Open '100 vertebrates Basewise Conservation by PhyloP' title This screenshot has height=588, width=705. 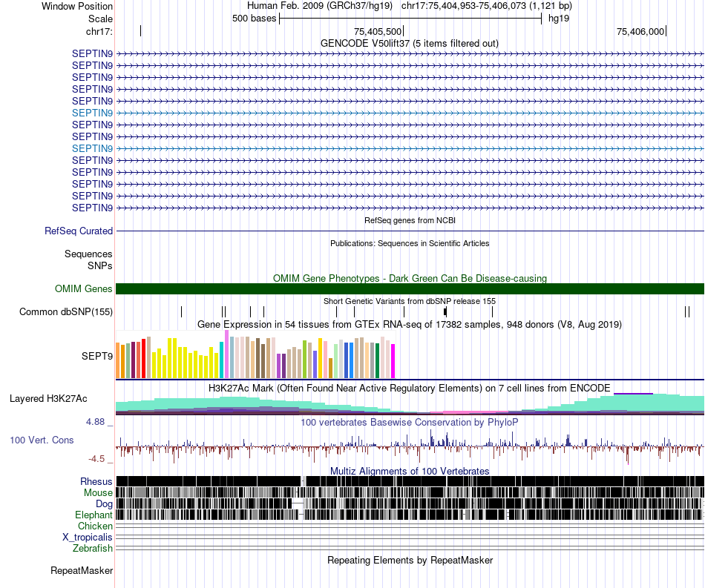pos(410,422)
